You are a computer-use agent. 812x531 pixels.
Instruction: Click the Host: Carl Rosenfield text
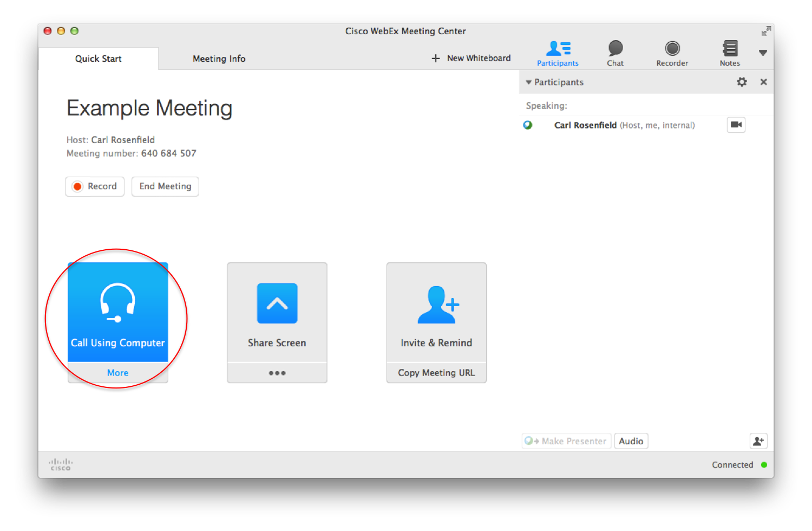(x=110, y=140)
